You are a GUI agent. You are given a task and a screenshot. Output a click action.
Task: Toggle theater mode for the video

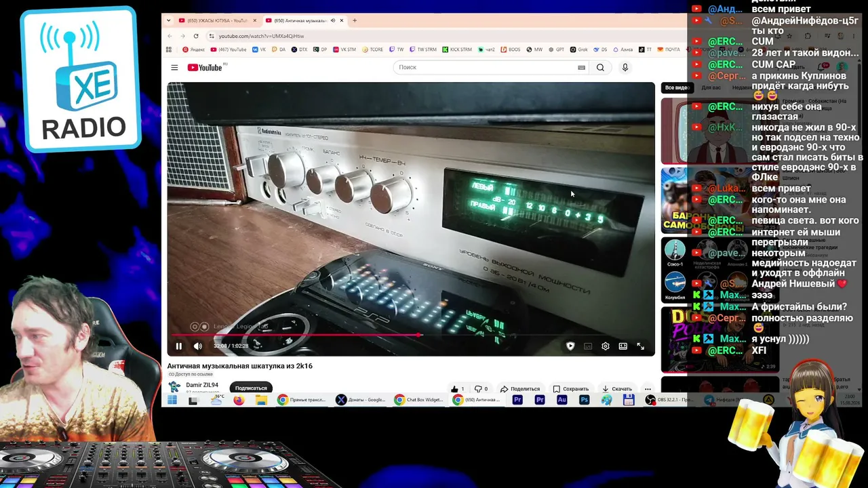[x=623, y=346]
